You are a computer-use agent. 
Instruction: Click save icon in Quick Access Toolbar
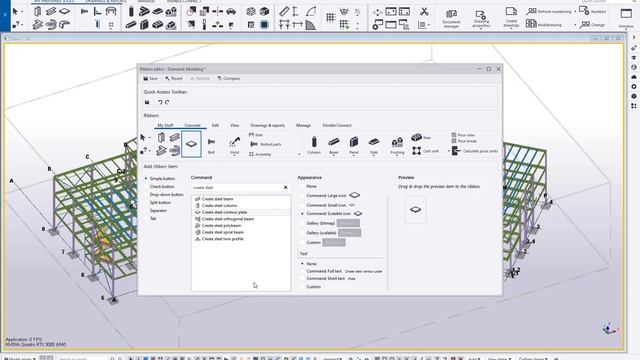[x=147, y=102]
